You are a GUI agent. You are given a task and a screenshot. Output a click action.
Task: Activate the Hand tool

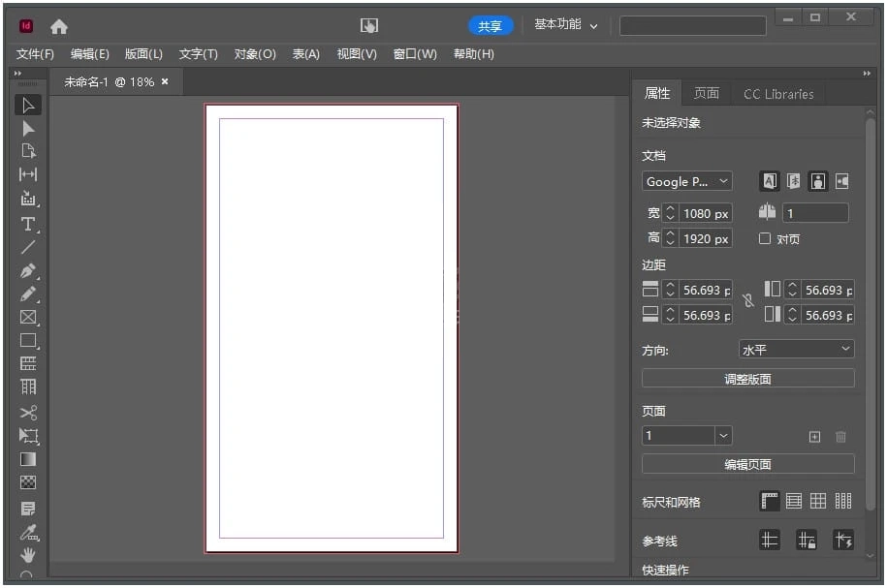[x=28, y=554]
